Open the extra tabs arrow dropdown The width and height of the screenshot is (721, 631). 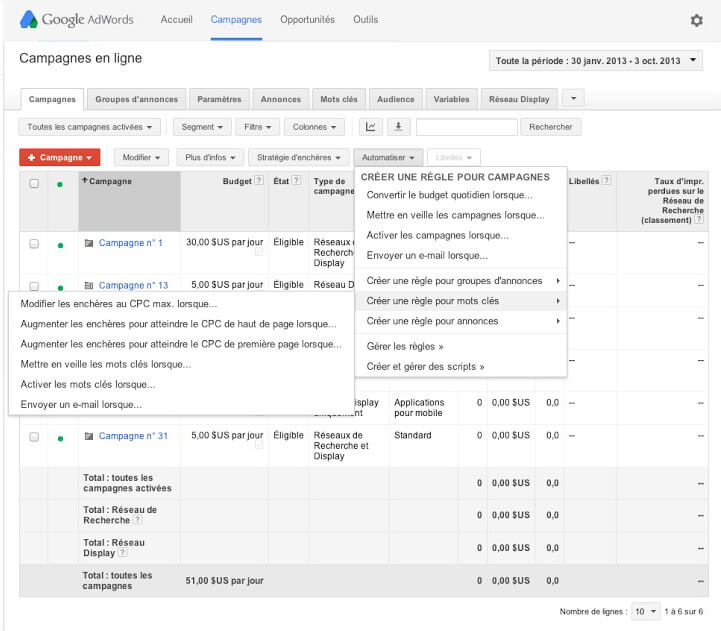[x=573, y=98]
